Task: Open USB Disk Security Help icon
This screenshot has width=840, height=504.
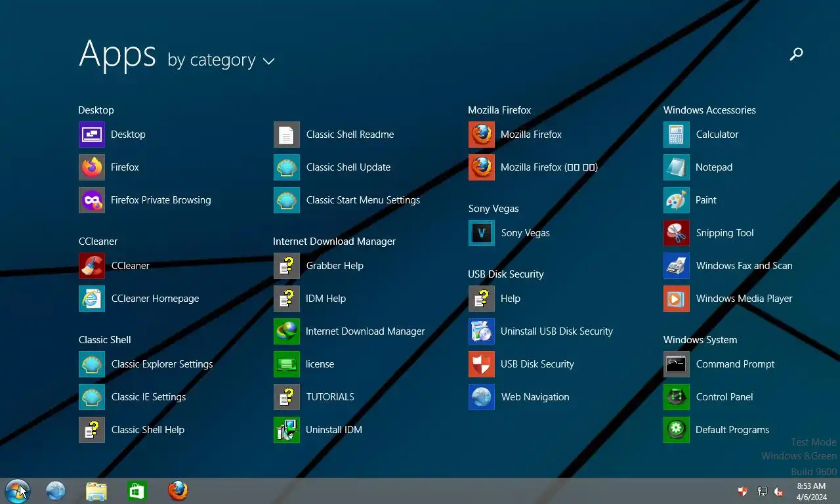Action: [x=482, y=299]
